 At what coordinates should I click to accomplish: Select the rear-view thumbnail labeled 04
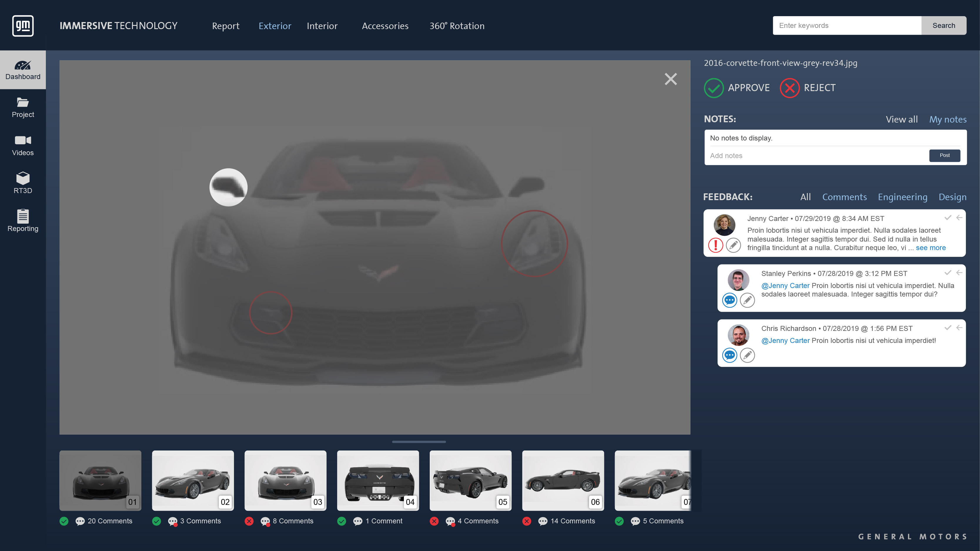click(x=378, y=480)
